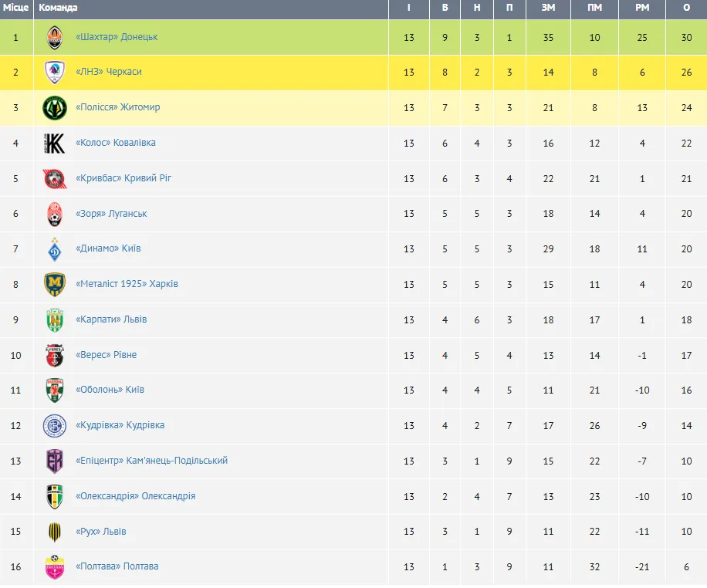Click the Кривбас Кривий Ріг logo

(54, 179)
